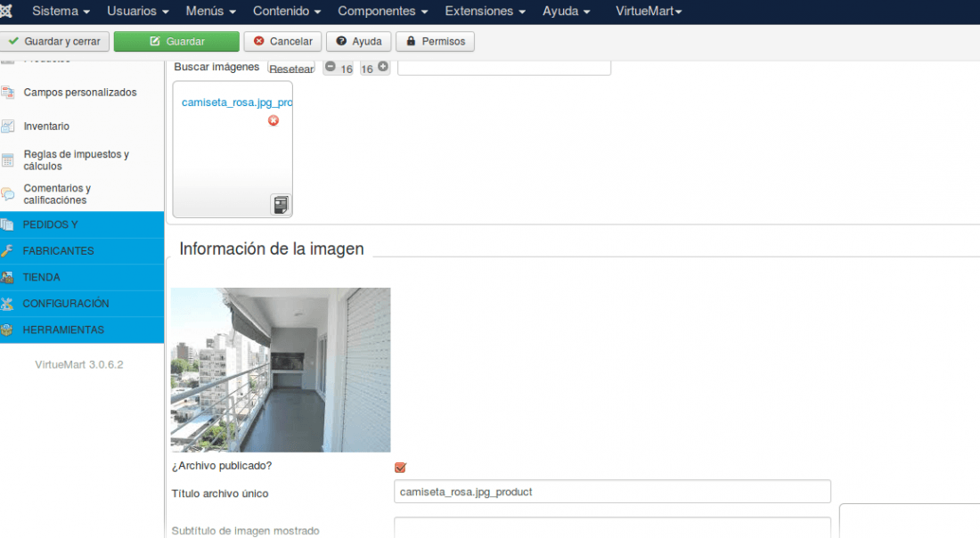The width and height of the screenshot is (980, 538).
Task: Focus the Buscar imágenes search field
Action: click(503, 68)
